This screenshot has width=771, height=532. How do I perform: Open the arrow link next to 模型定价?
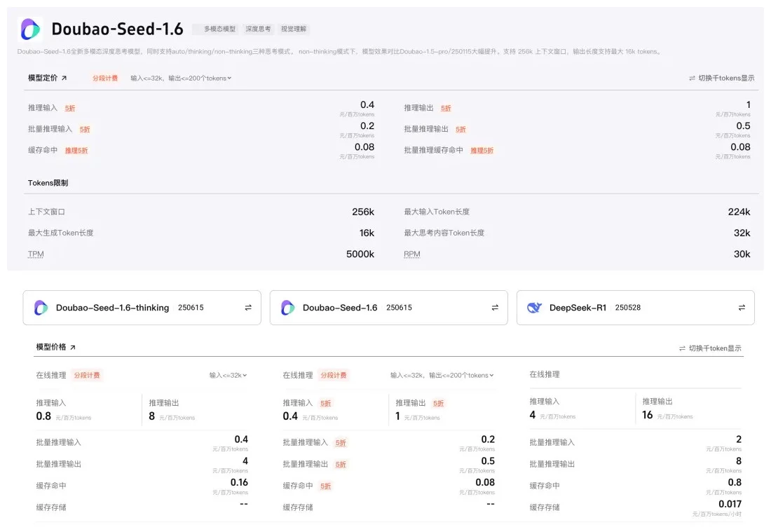coord(64,79)
